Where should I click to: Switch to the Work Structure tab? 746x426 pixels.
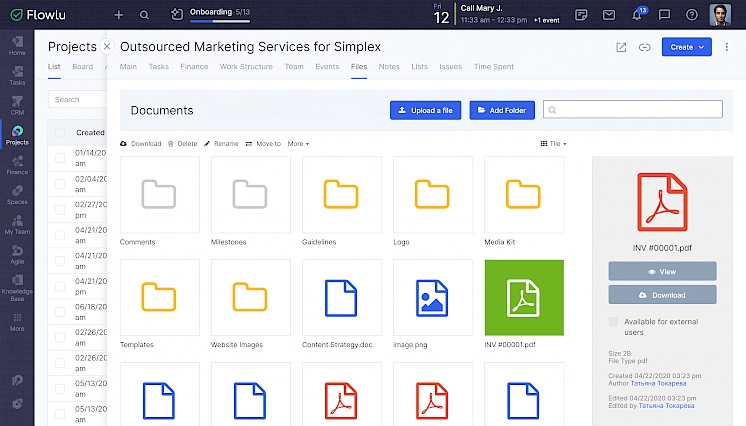tap(245, 67)
